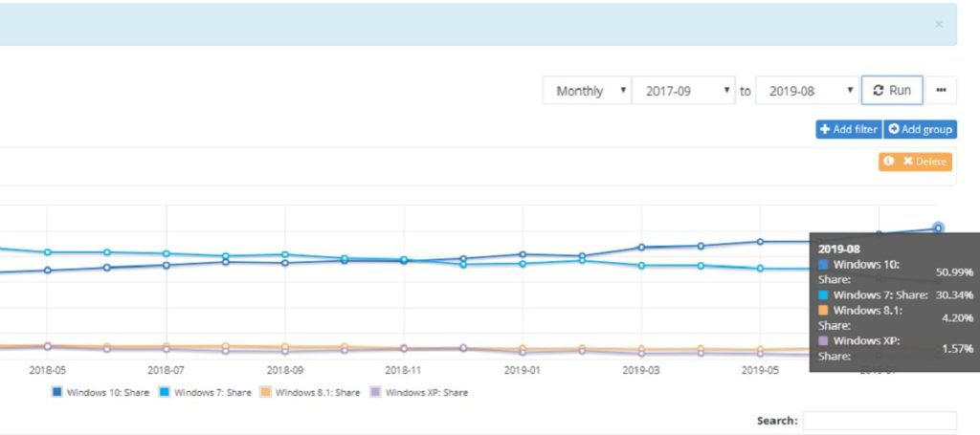980x435 pixels.
Task: Click the highlighted 2019-08 Windows 10 data point
Action: pyautogui.click(x=938, y=228)
